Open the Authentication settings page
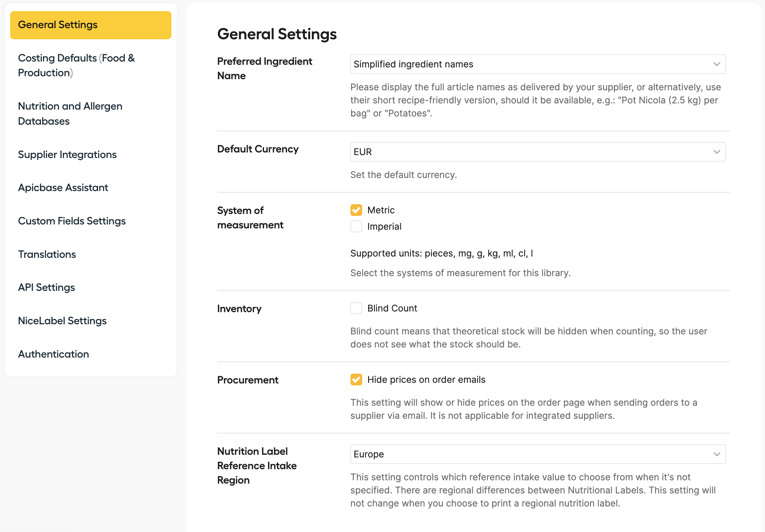Viewport: 765px width, 532px height. click(53, 354)
